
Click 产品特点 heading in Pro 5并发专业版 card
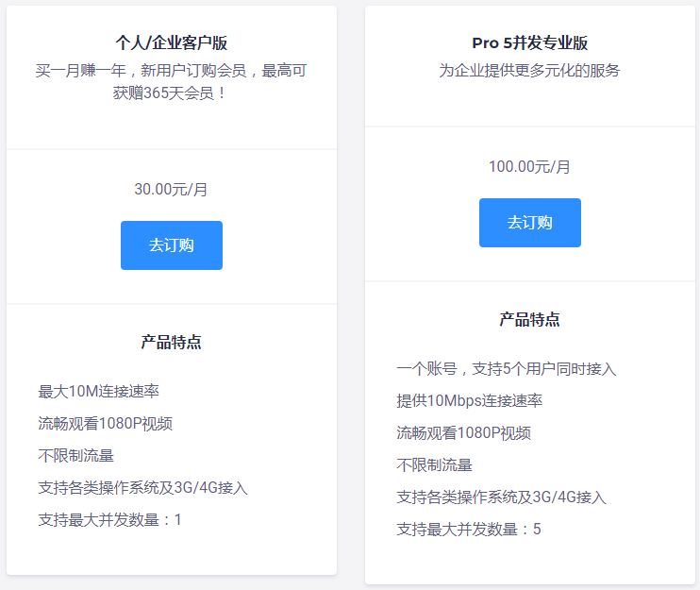529,319
